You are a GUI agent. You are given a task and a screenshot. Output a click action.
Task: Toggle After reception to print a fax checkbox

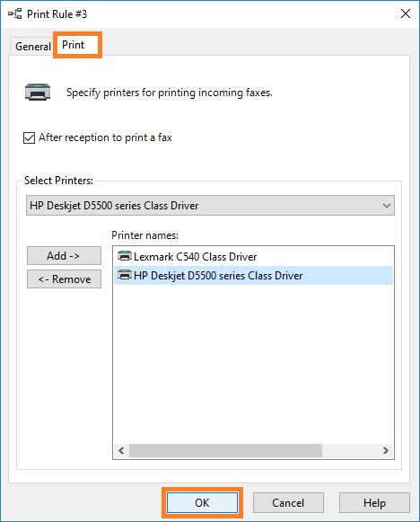29,137
